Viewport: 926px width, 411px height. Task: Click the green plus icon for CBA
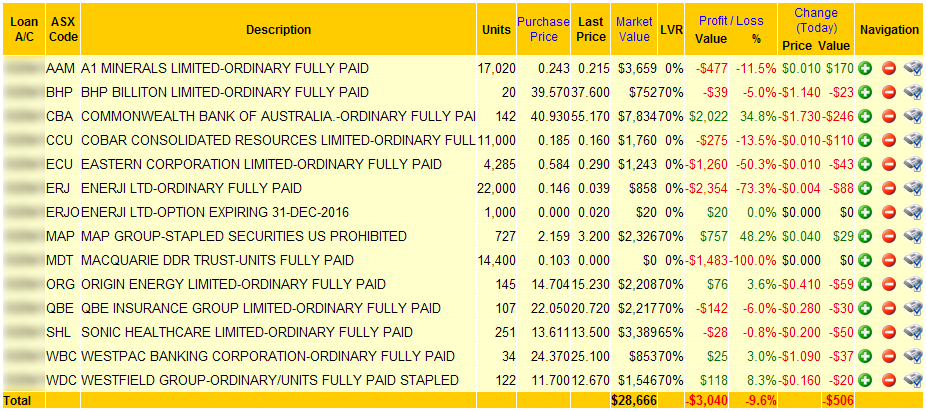(865, 116)
